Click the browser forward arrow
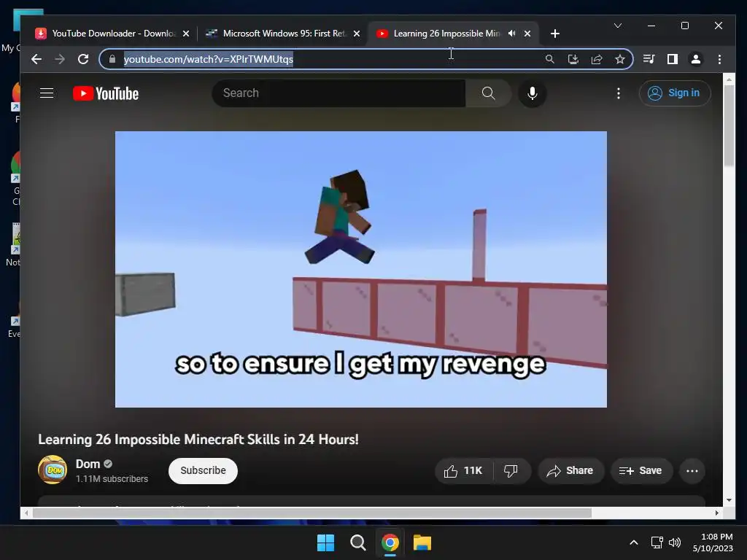The width and height of the screenshot is (747, 560). click(x=60, y=59)
